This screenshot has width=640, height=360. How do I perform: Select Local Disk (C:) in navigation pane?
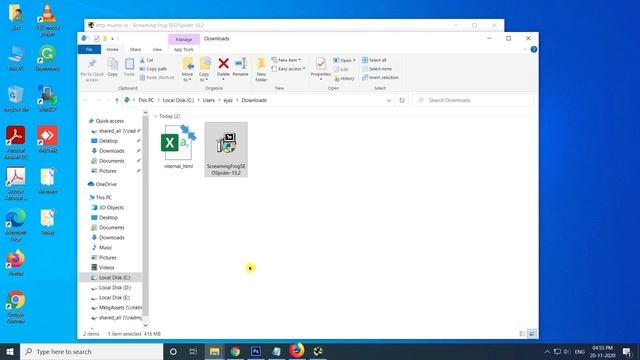pos(110,278)
